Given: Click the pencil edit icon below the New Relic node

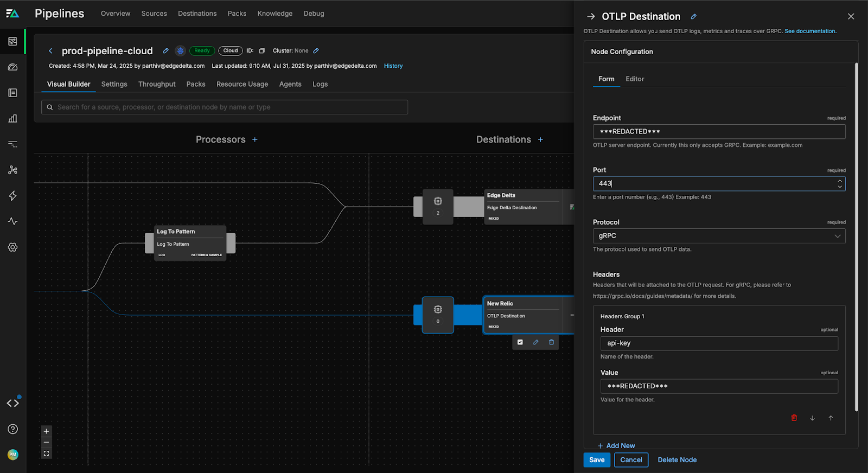Looking at the screenshot, I should (x=535, y=342).
